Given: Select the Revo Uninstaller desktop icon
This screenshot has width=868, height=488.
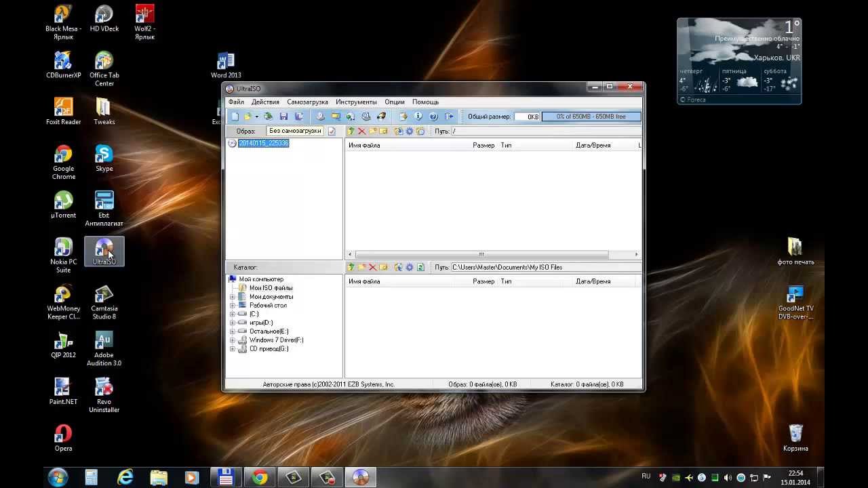Looking at the screenshot, I should [104, 396].
